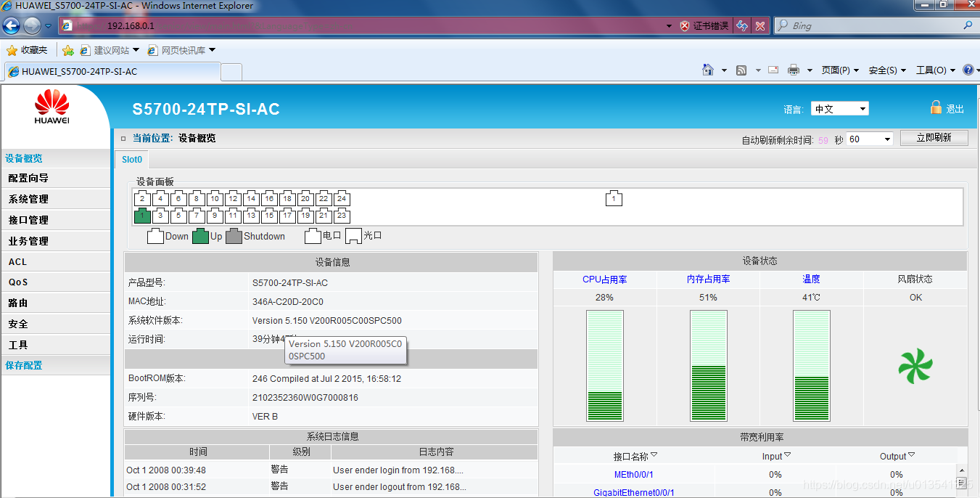Open the auto-refresh seconds dropdown
Viewport: 980px width, 498px height.
coord(870,139)
